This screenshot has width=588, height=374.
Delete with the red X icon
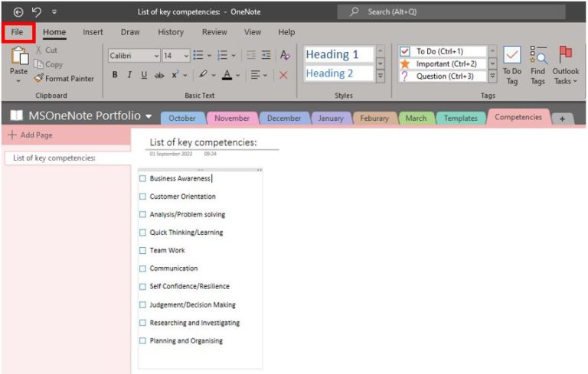[283, 75]
